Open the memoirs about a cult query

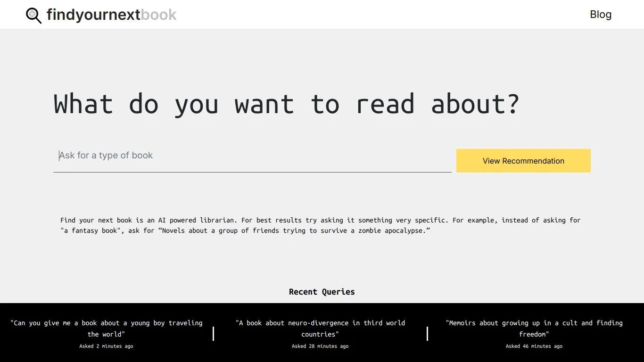point(534,329)
